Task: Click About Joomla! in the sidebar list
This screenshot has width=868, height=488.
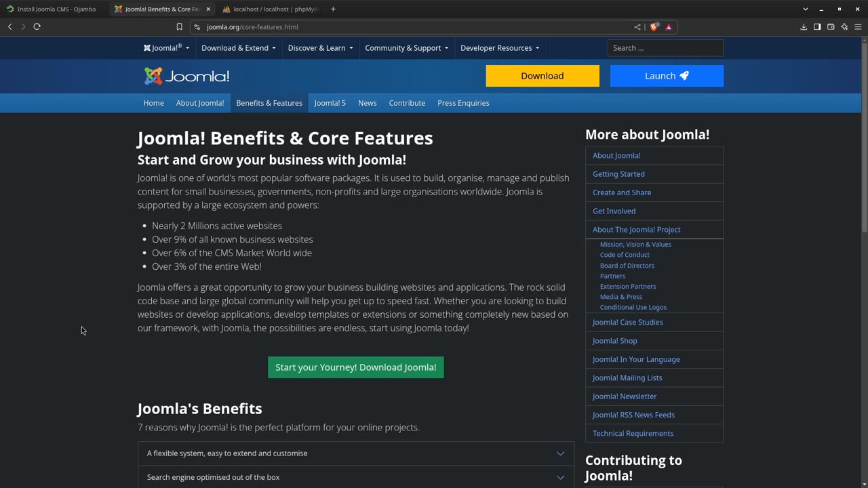Action: (616, 155)
